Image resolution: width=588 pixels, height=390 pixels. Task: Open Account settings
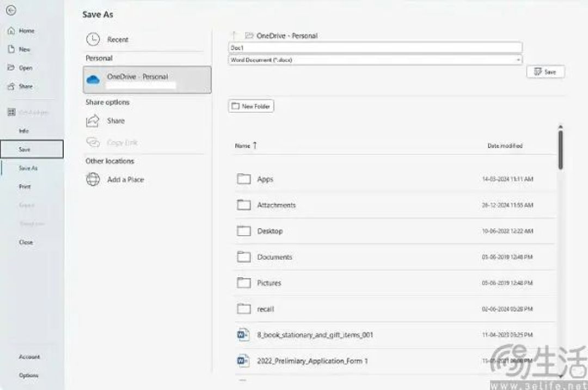tap(29, 357)
